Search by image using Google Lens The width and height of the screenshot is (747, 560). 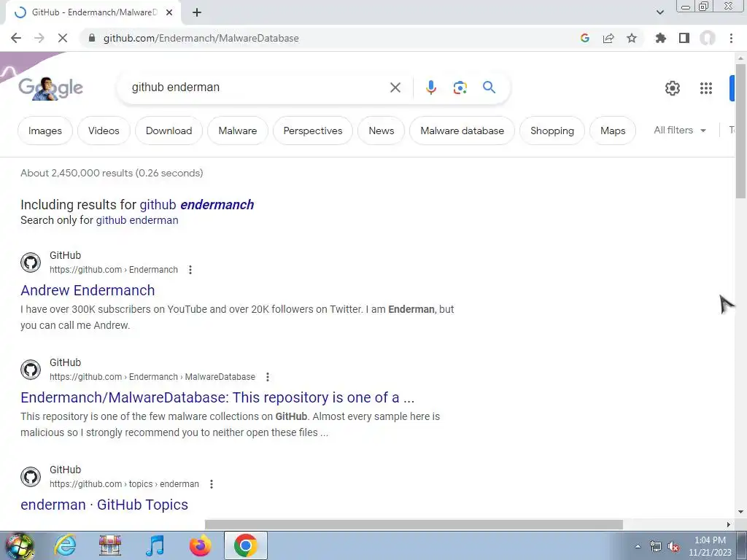click(460, 87)
